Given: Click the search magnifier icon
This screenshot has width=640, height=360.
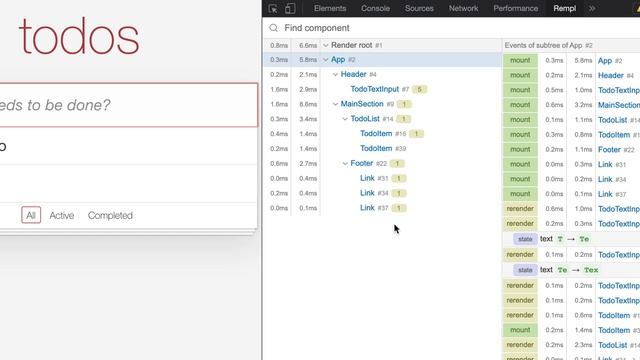Looking at the screenshot, I should tap(273, 28).
